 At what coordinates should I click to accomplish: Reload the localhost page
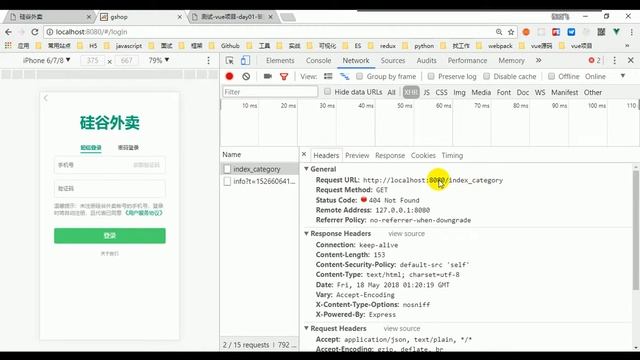tap(35, 32)
